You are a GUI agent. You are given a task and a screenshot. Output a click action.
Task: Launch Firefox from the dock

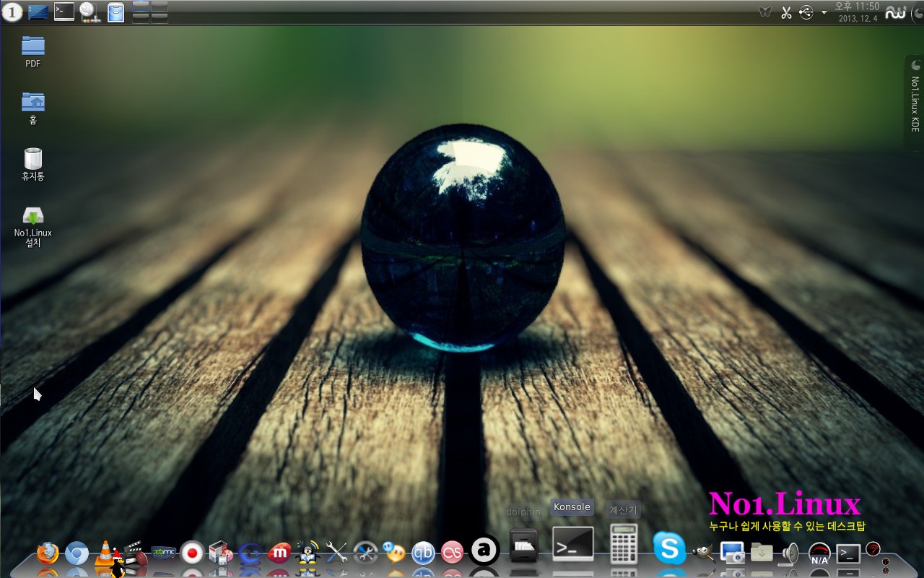coord(48,553)
